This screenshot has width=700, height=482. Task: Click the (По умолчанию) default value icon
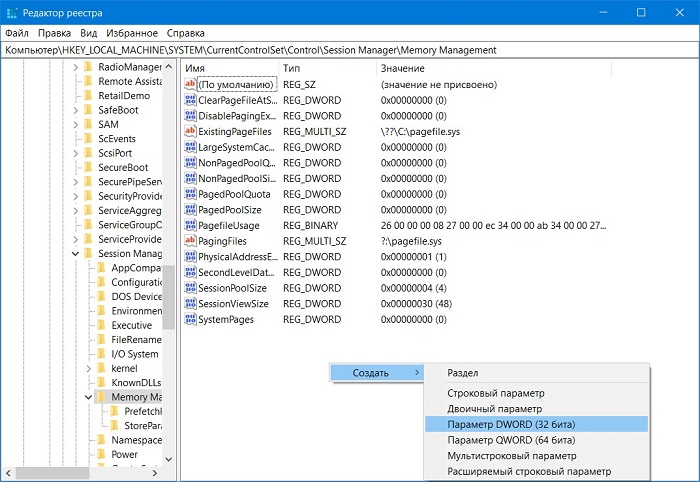click(x=190, y=84)
